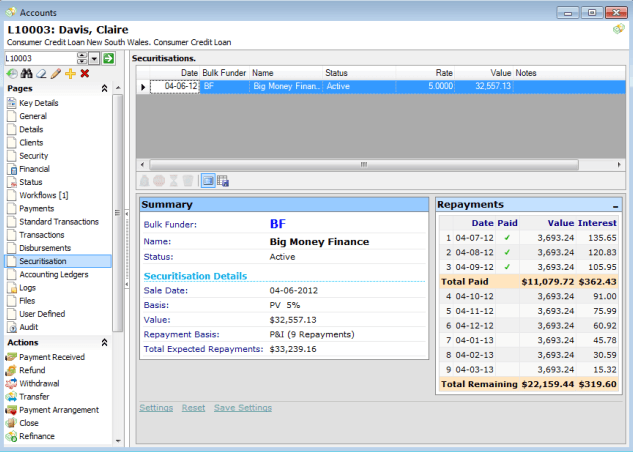The height and width of the screenshot is (452, 633).
Task: Click the red X delete icon
Action: click(85, 73)
